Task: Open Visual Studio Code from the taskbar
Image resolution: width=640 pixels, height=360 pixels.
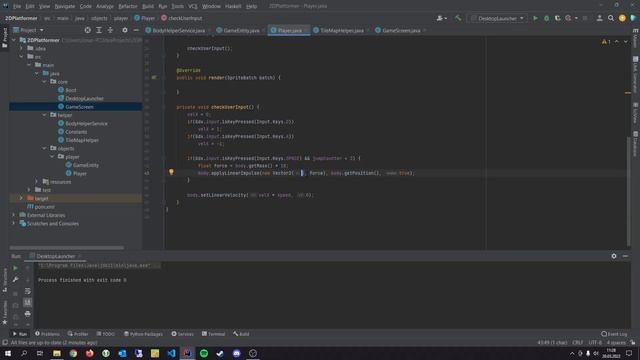Action: tap(171, 353)
